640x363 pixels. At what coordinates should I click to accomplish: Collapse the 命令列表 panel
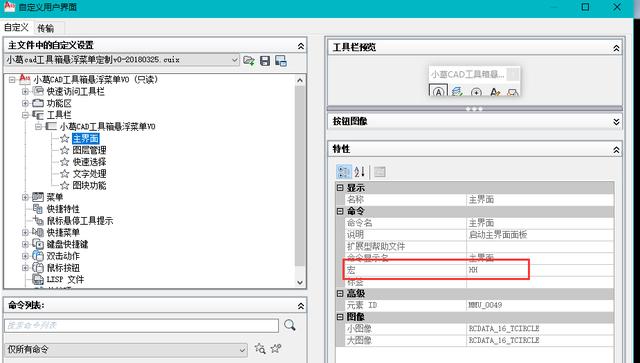pyautogui.click(x=301, y=306)
